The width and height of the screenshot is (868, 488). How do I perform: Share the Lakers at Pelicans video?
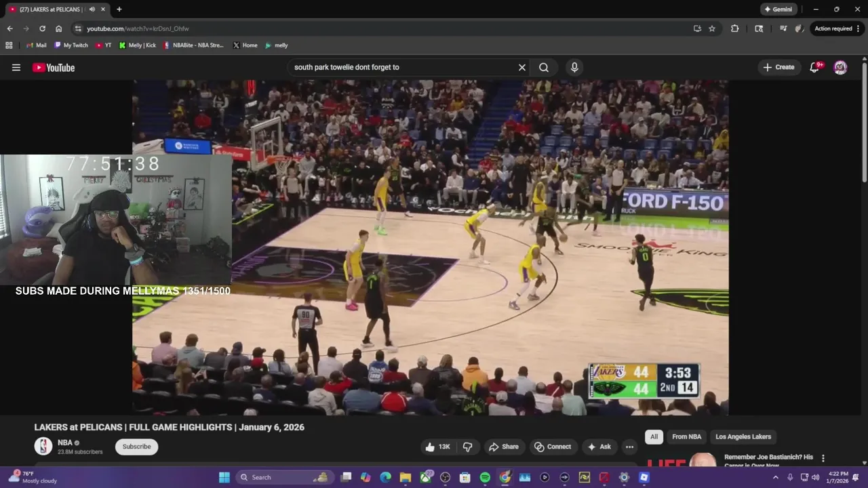point(504,447)
